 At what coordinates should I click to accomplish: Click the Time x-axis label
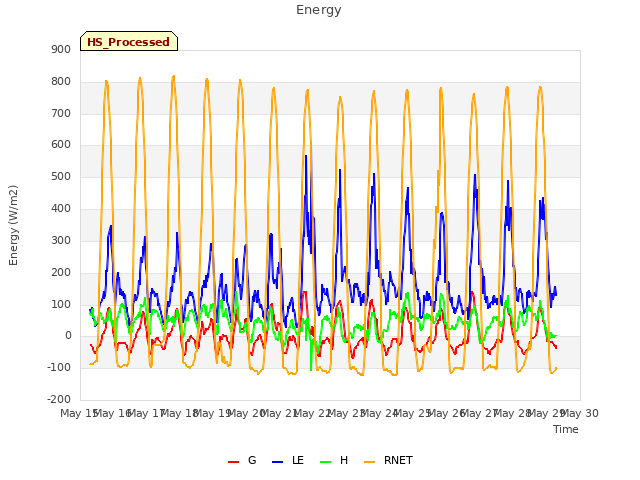[566, 429]
